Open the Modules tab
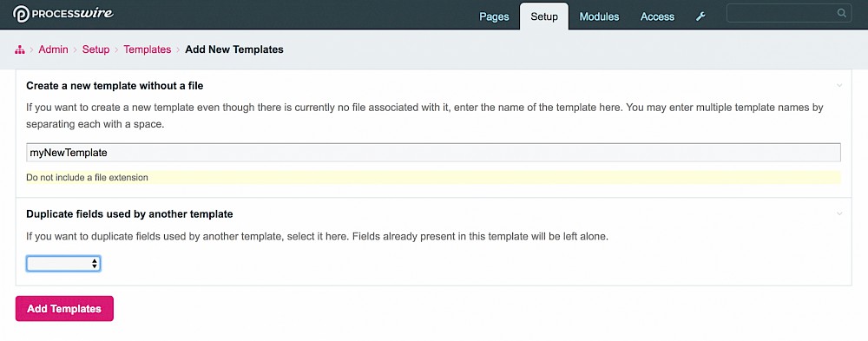 (599, 16)
